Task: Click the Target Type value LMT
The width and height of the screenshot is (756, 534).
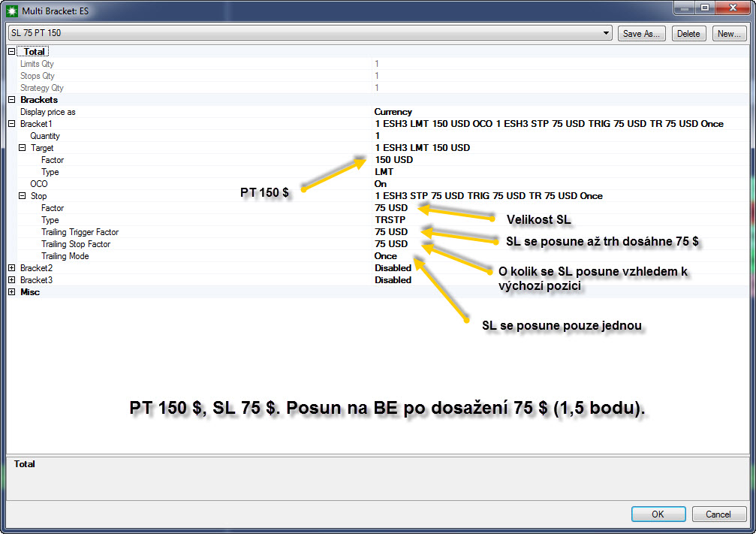Action: 384,172
